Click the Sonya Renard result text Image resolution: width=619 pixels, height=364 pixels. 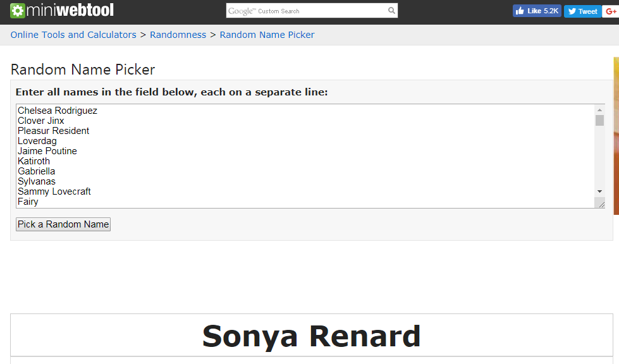tap(312, 336)
